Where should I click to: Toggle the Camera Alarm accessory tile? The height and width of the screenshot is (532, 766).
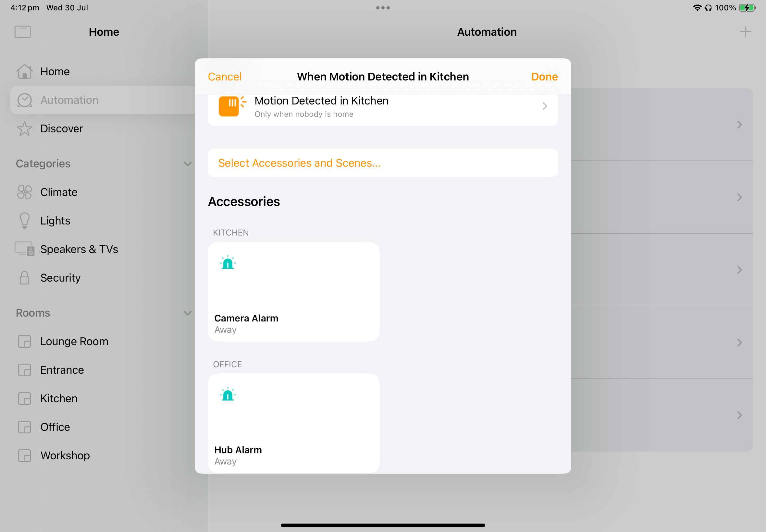pyautogui.click(x=293, y=292)
